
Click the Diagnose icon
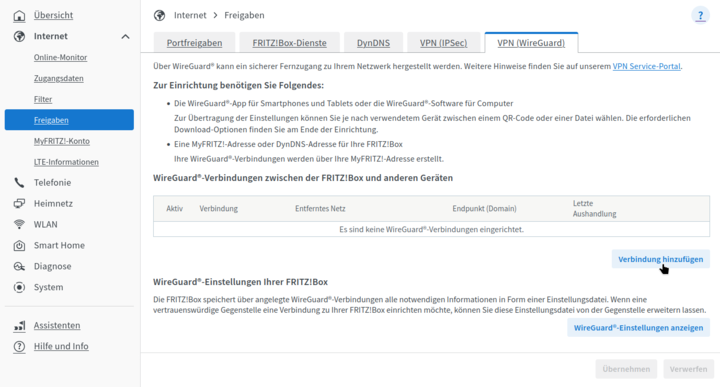click(x=19, y=266)
